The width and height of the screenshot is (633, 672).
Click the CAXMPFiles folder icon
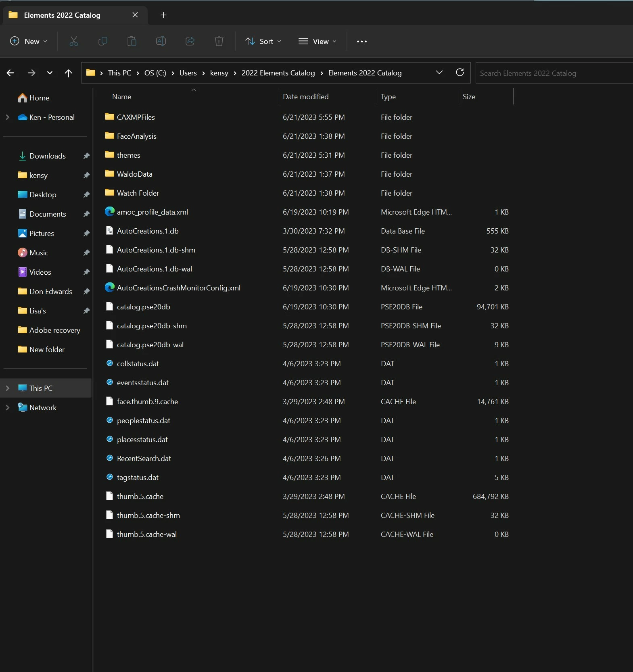pos(110,117)
